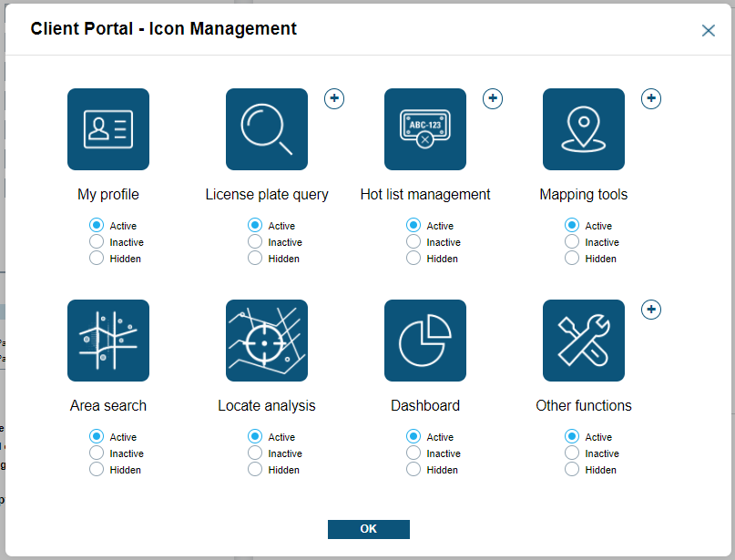Choose Hidden for Hot list management
Screen dimensions: 735x560
click(413, 259)
